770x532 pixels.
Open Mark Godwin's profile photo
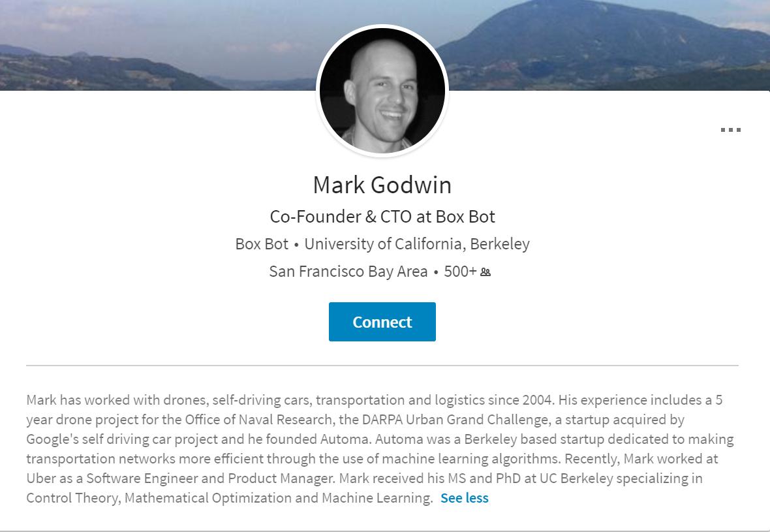382,91
